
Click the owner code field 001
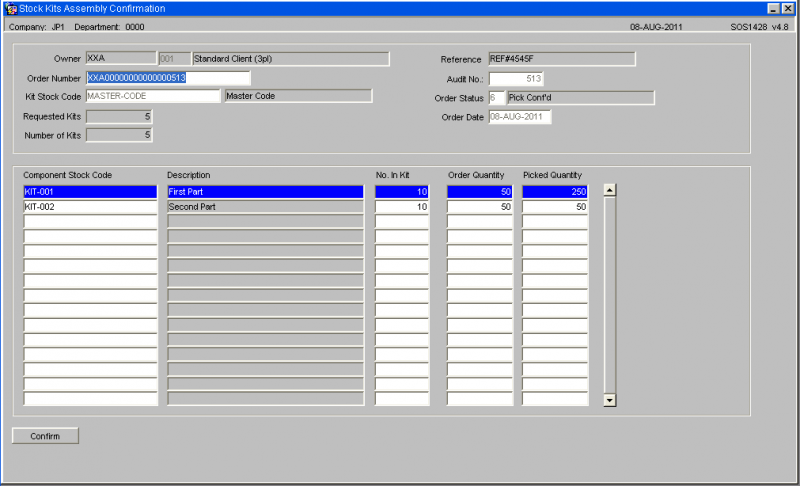tap(174, 59)
